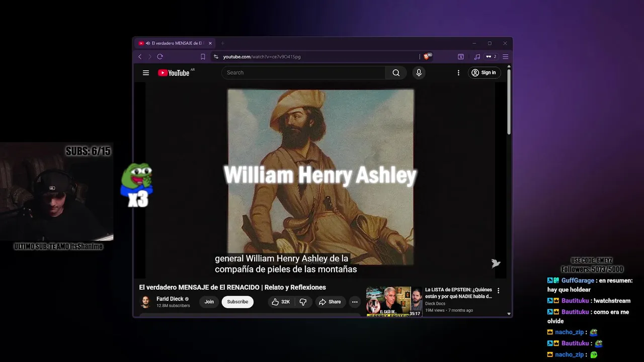Open options menu for Epstein video suggestion

pos(499,291)
